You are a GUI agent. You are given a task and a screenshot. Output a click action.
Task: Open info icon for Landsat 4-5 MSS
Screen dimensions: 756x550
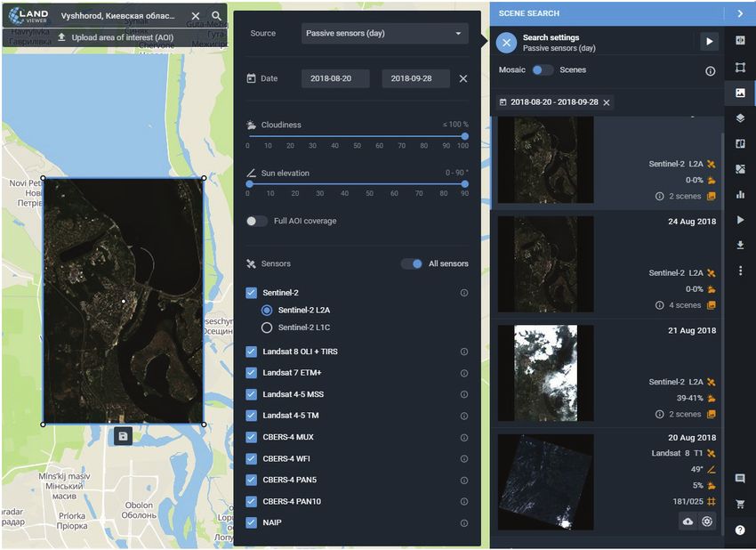point(463,394)
